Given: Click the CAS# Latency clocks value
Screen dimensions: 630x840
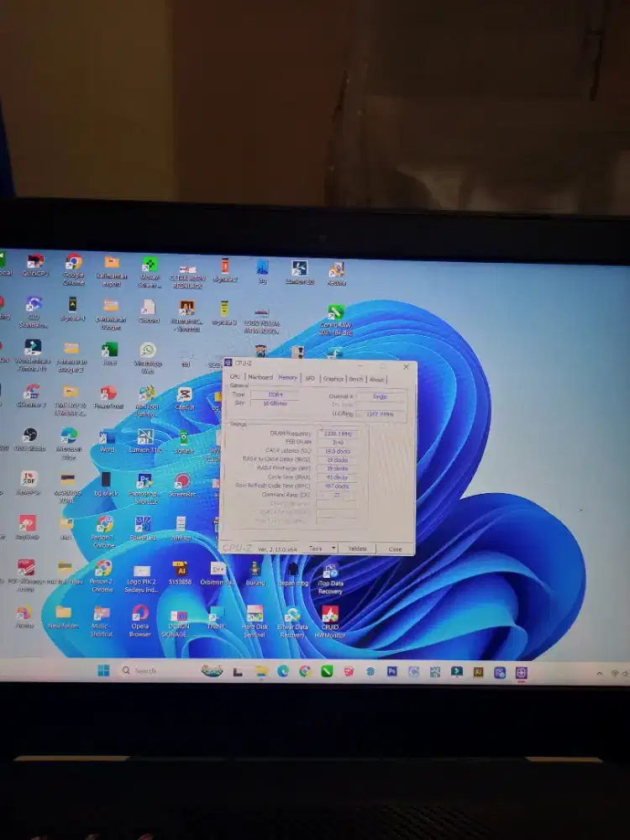Looking at the screenshot, I should coord(338,451).
